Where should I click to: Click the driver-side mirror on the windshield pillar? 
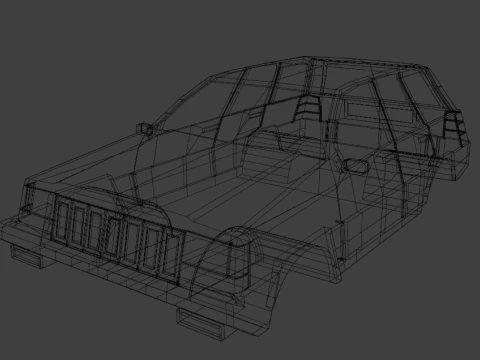click(145, 128)
